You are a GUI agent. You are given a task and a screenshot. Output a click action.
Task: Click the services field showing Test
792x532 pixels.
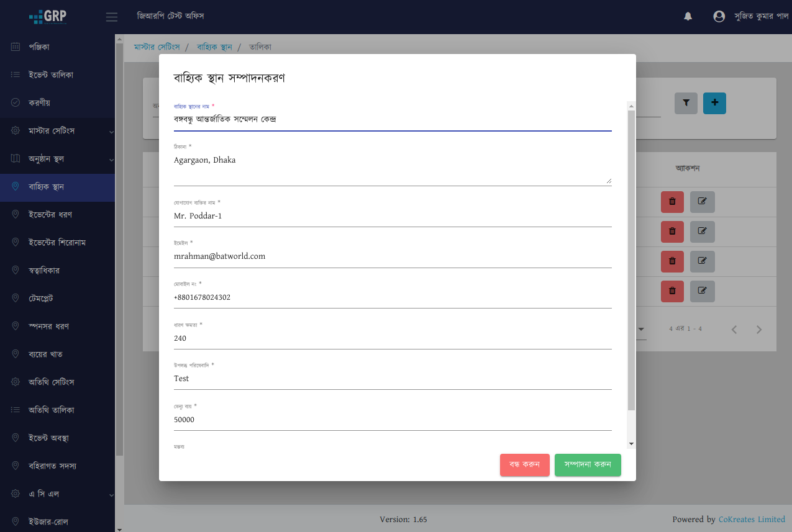[393, 379]
